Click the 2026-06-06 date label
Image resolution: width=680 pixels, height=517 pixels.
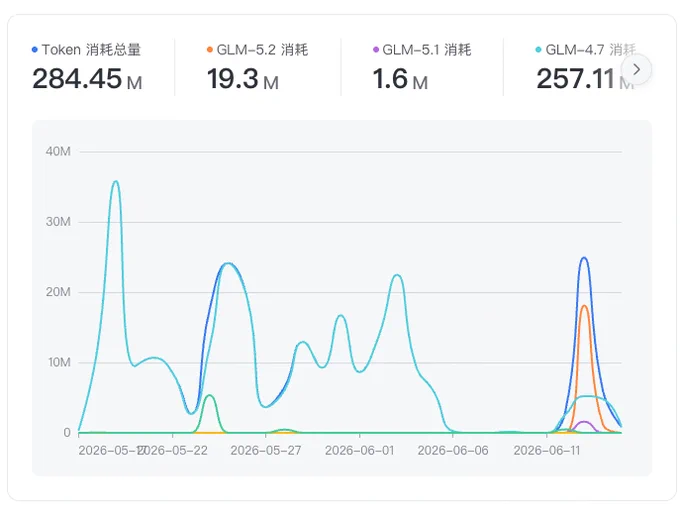click(453, 451)
